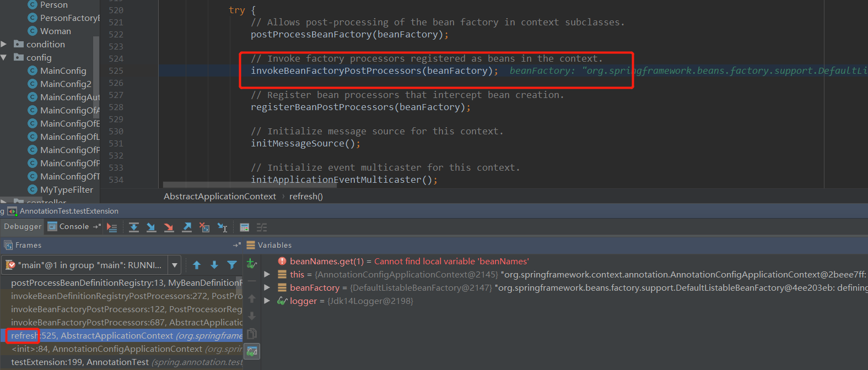Click the Step Out debugger icon
This screenshot has width=868, height=370.
coord(187,227)
